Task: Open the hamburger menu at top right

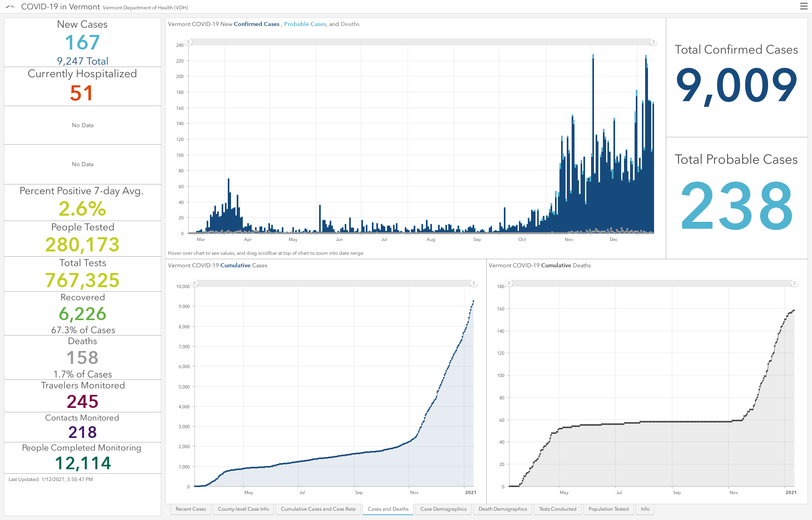Action: [803, 6]
